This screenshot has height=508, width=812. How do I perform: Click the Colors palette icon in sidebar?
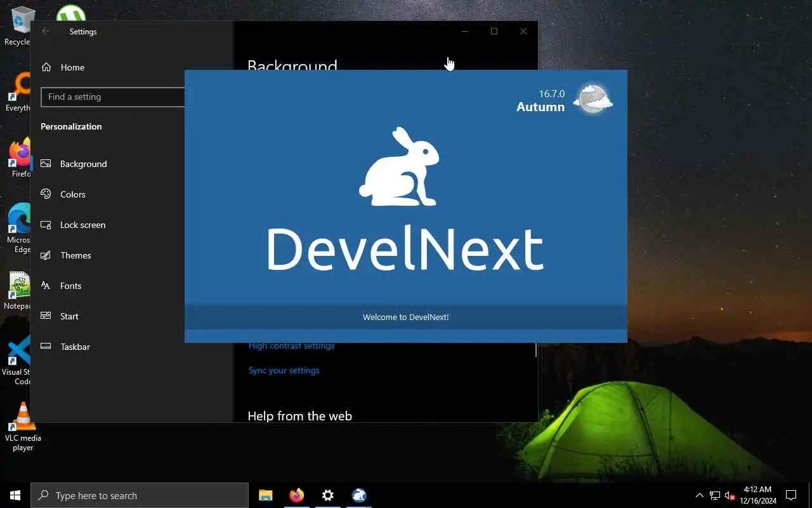(x=46, y=194)
